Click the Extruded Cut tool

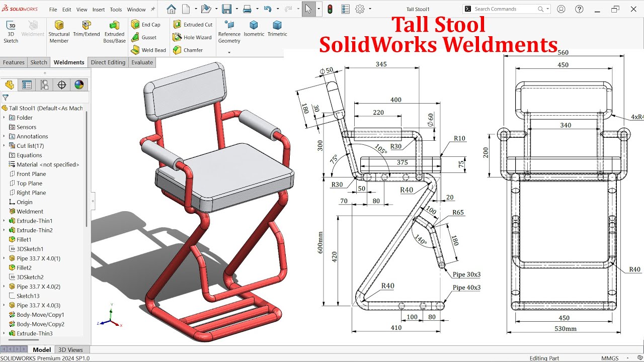[193, 25]
